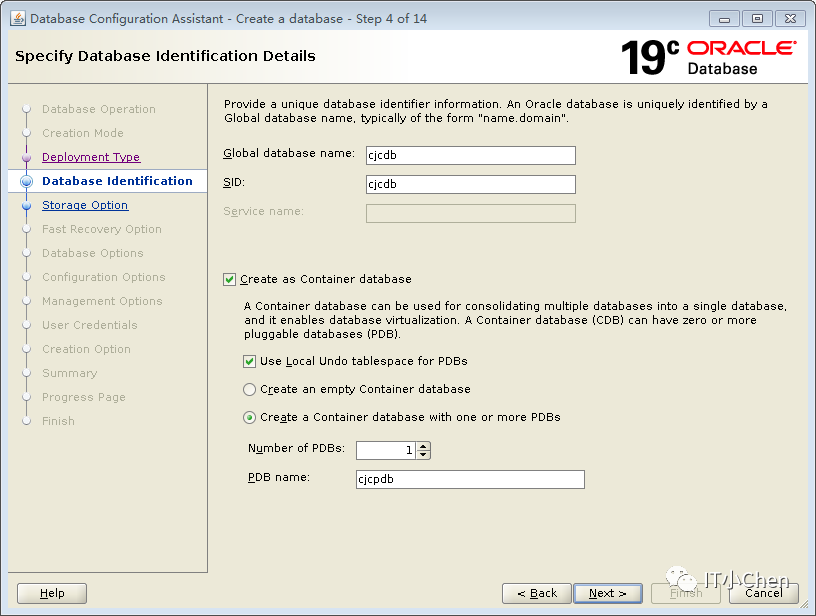Screen dimensions: 816x616
Task: Click the Fast Recovery Option step label
Action: [102, 229]
